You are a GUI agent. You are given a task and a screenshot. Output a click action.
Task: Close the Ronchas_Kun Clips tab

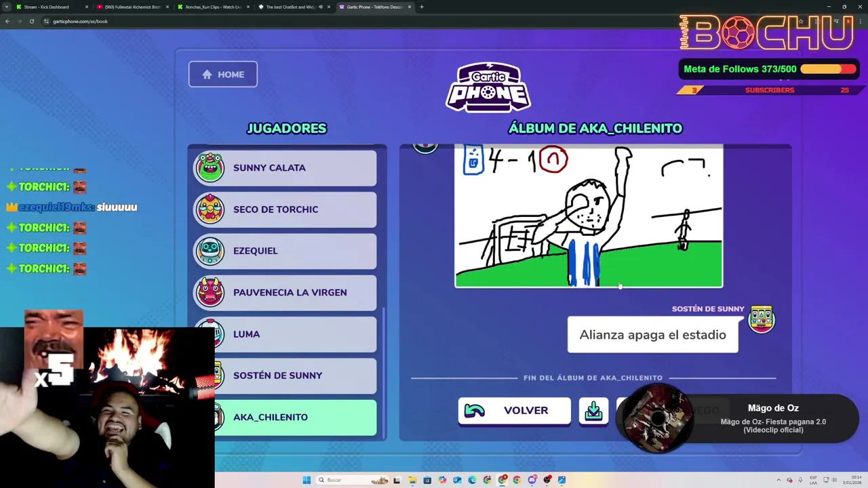tap(248, 7)
